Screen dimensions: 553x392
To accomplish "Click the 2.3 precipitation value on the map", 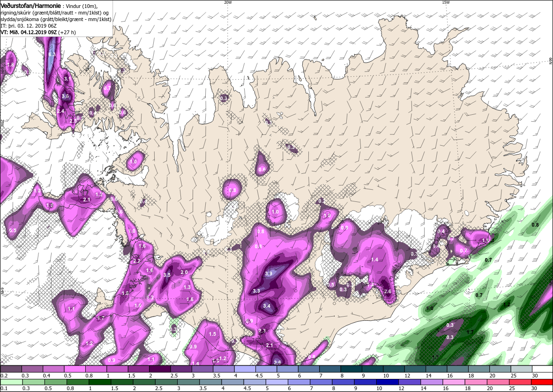I will coord(262,331).
